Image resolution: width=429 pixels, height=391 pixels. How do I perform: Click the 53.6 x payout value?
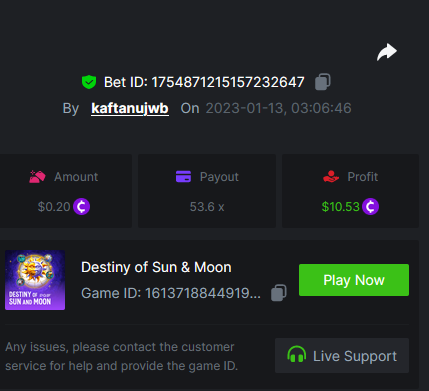point(207,207)
